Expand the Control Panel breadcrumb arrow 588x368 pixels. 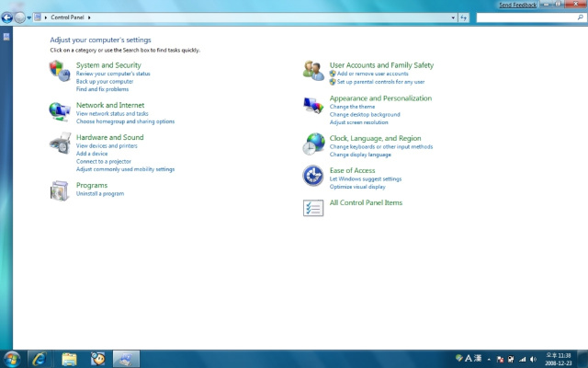[x=89, y=17]
